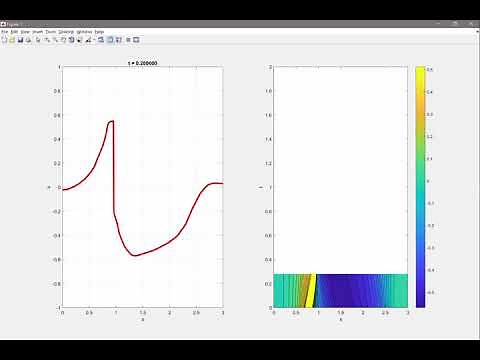Toggle the Link Plot tool
This screenshot has width=480, height=360.
coord(101,40)
